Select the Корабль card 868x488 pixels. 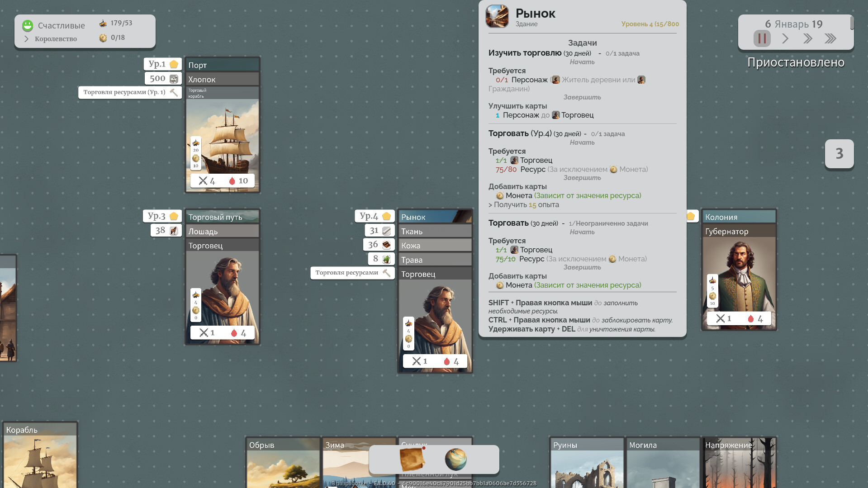point(40,455)
